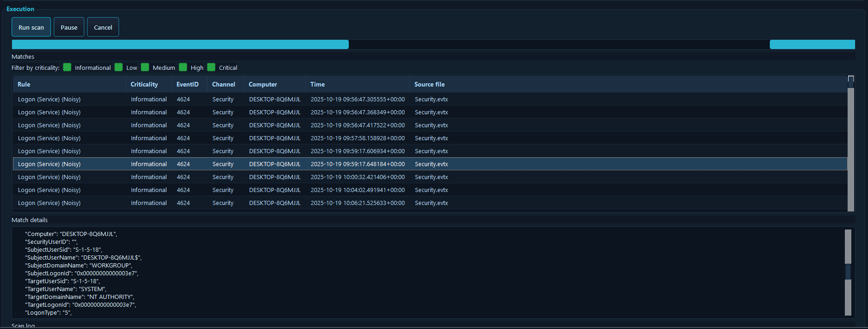Cancel the scan

click(103, 27)
